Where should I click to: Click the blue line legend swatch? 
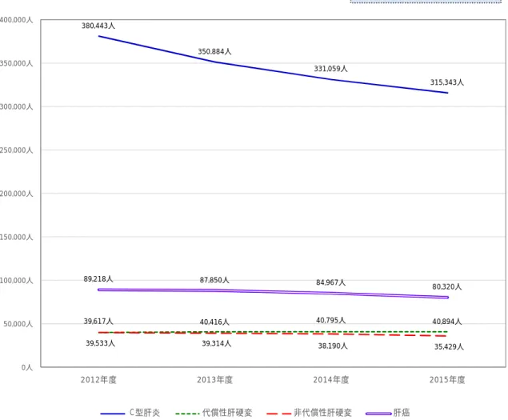113,414
